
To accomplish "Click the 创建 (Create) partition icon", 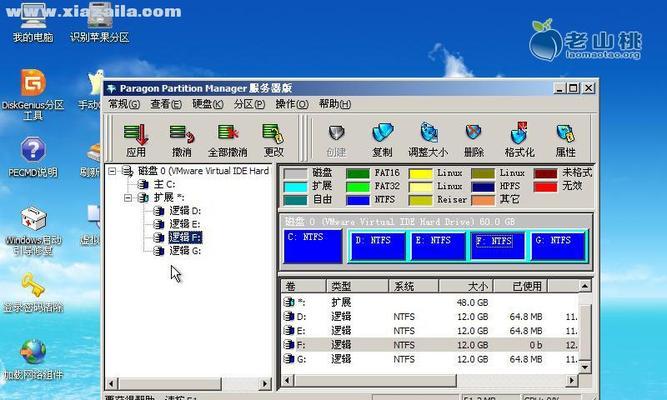I will (x=336, y=140).
